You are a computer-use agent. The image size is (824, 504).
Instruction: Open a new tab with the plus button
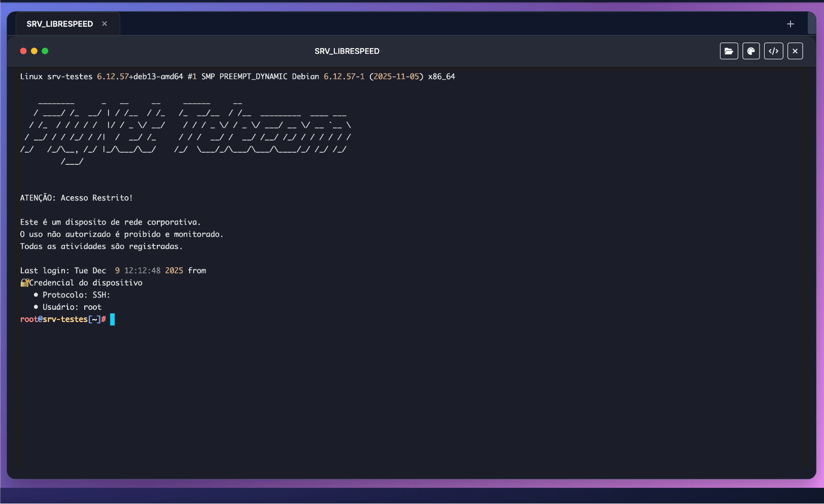coord(790,23)
